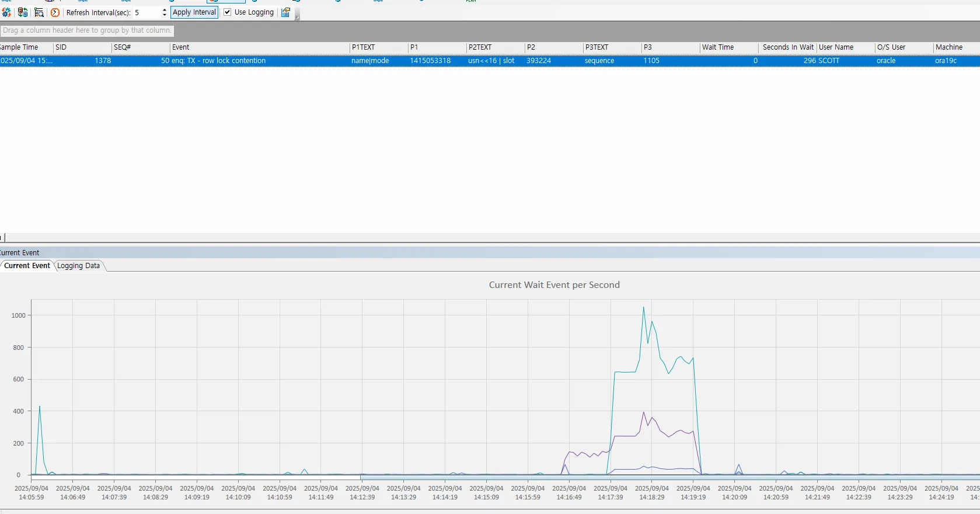Screen dimensions: 980x514
Task: Sort by Seconds In Wait column header
Action: [787, 47]
